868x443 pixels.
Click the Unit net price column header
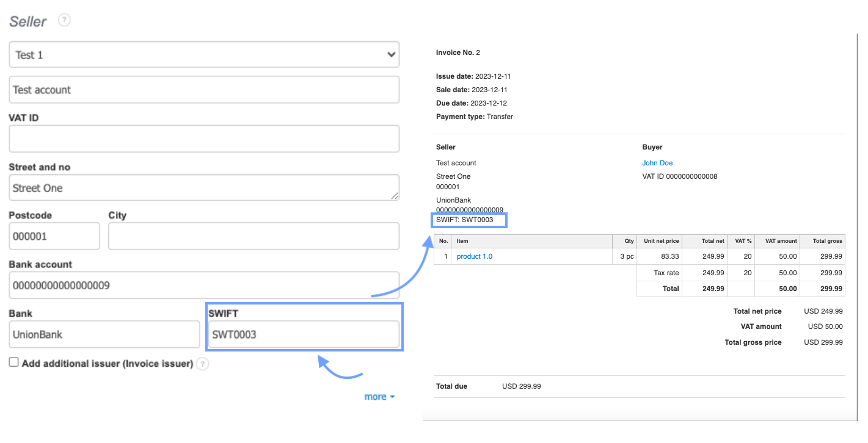(661, 241)
